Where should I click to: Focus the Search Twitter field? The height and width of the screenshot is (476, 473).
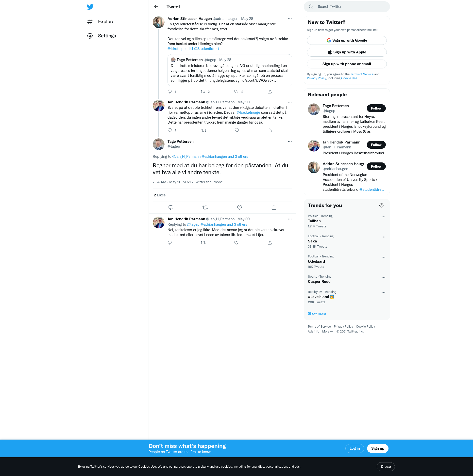(346, 7)
